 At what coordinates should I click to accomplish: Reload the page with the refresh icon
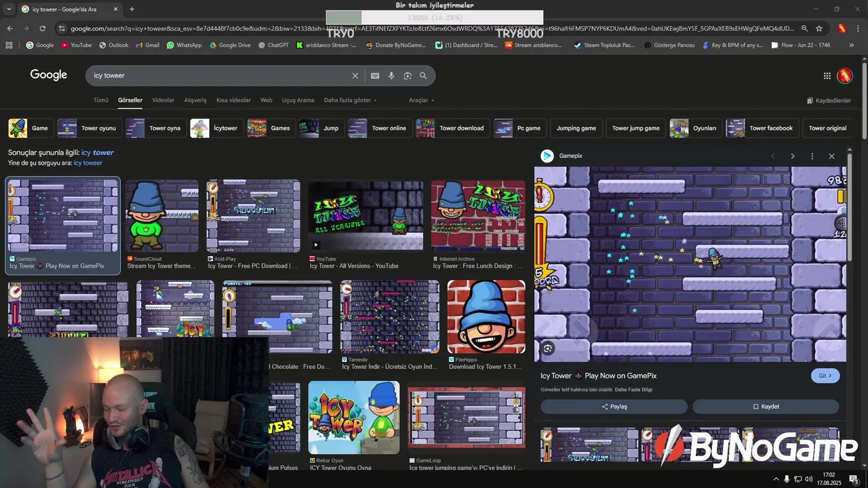point(42,28)
